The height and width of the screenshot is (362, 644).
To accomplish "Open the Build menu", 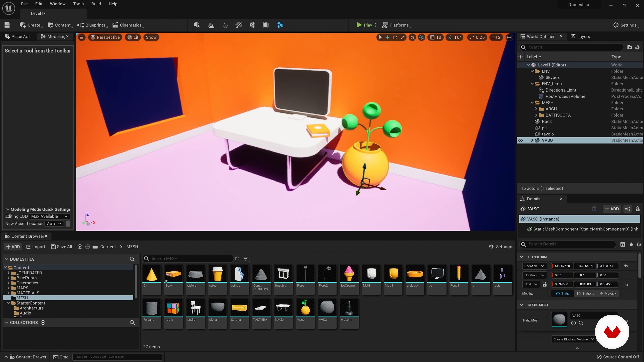I will click(x=96, y=4).
